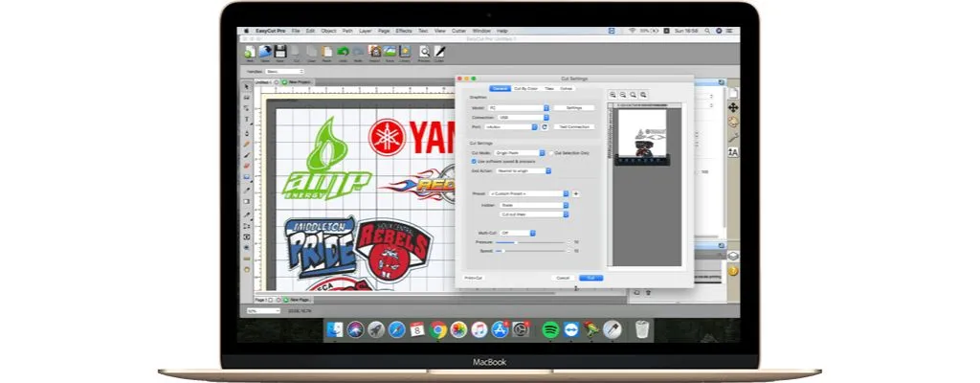
Task: Open the Port dropdown
Action: click(511, 127)
